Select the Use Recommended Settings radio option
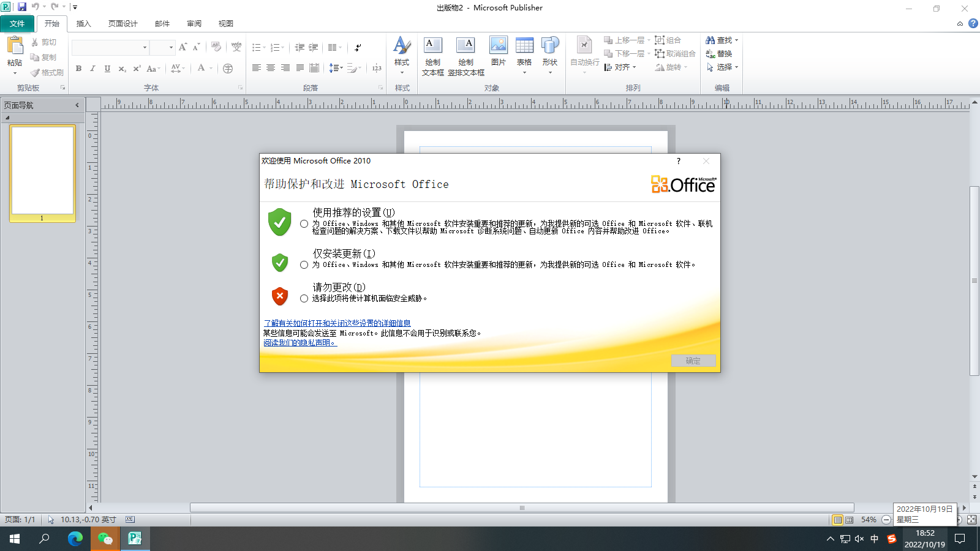Screen dimensions: 980x551 pyautogui.click(x=304, y=224)
